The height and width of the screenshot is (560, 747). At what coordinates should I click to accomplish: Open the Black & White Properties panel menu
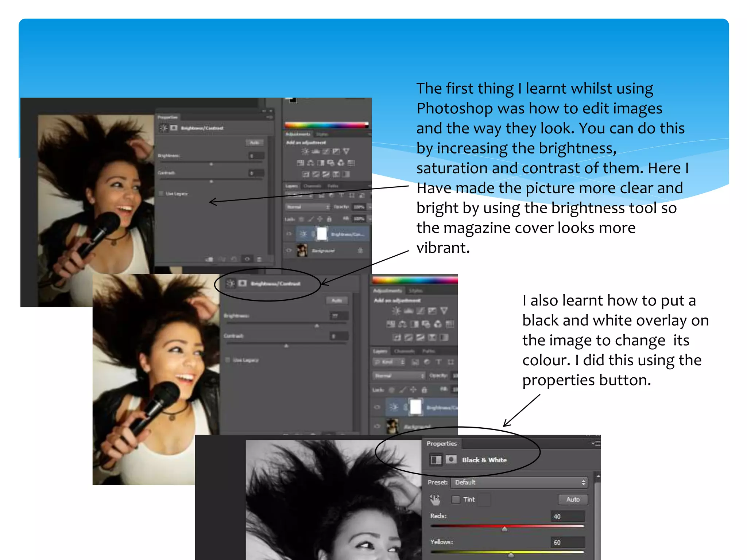(x=595, y=443)
